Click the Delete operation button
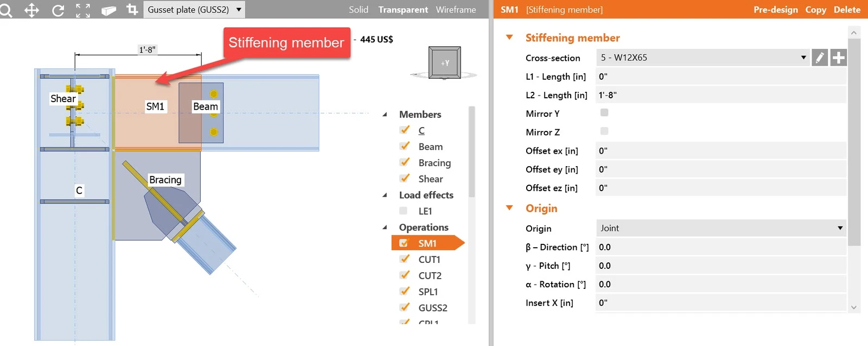This screenshot has height=346, width=868. click(847, 10)
